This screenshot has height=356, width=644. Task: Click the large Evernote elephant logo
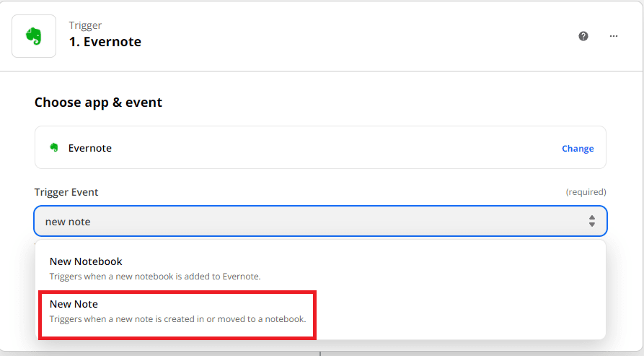[34, 35]
